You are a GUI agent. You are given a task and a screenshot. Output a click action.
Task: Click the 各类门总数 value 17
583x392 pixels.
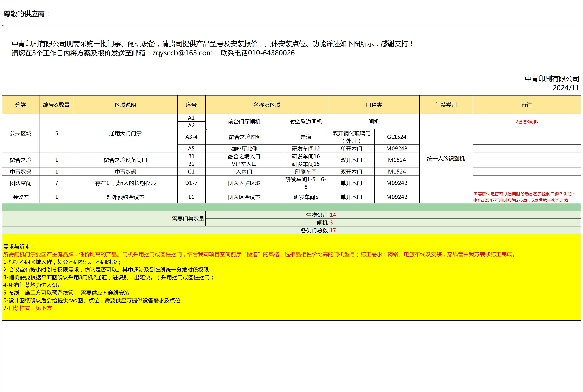(x=455, y=230)
